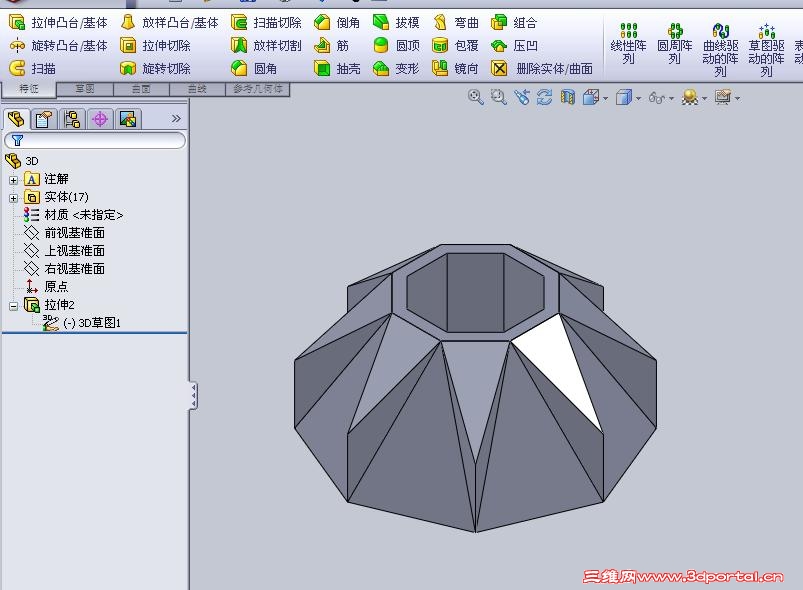Choose the 扫描 sweep feature tool
This screenshot has height=590, width=803.
[33, 68]
